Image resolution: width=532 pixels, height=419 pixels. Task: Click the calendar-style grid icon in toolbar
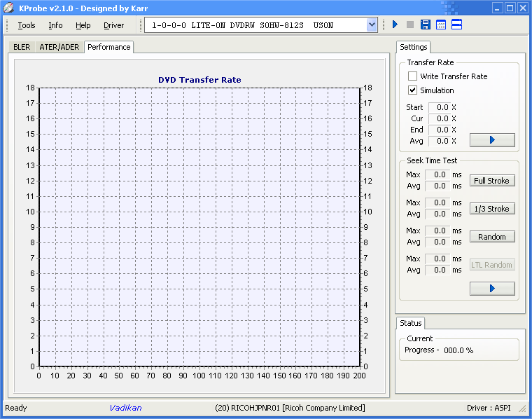441,25
